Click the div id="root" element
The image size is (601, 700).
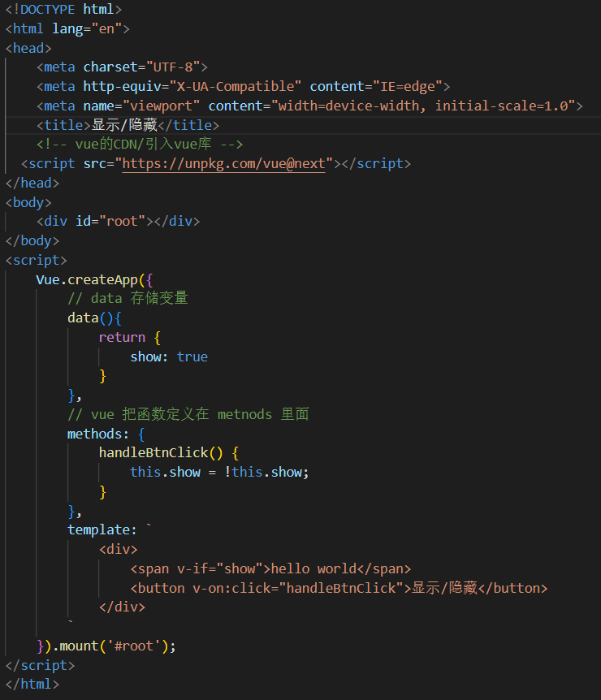pyautogui.click(x=119, y=222)
